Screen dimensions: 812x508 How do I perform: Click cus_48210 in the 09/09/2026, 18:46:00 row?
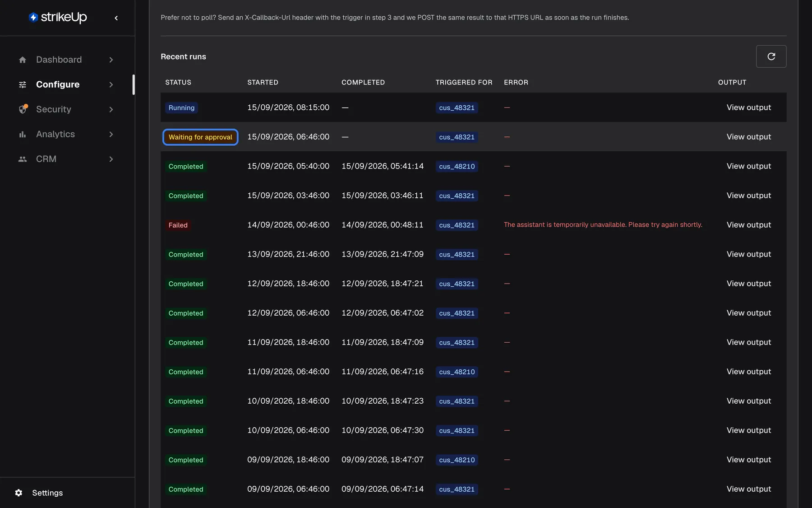pos(457,460)
